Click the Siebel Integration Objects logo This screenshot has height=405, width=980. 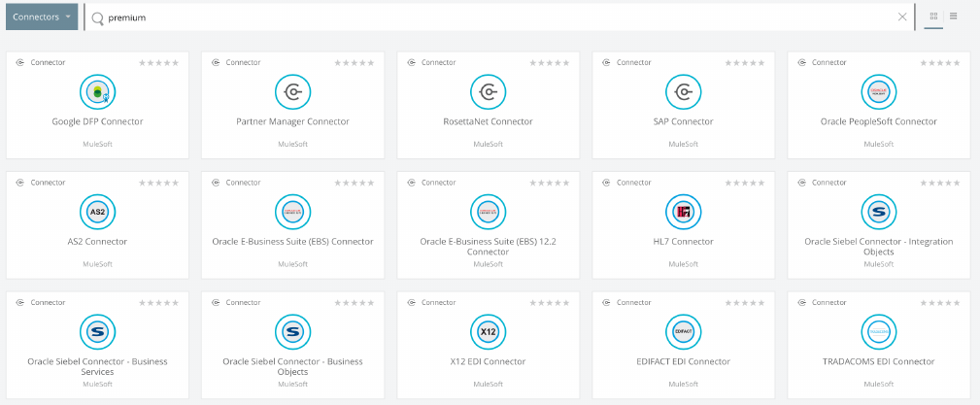pos(879,213)
